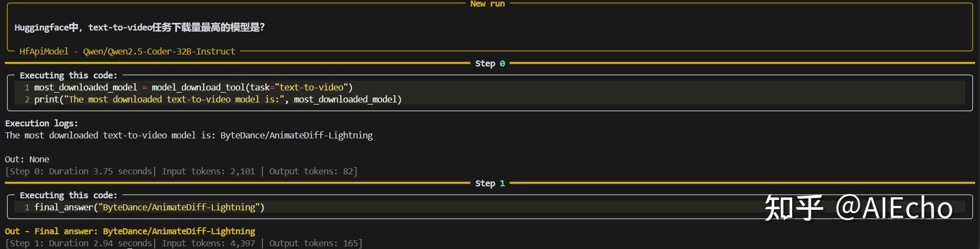Click the "Step 0" section header

tap(489, 63)
